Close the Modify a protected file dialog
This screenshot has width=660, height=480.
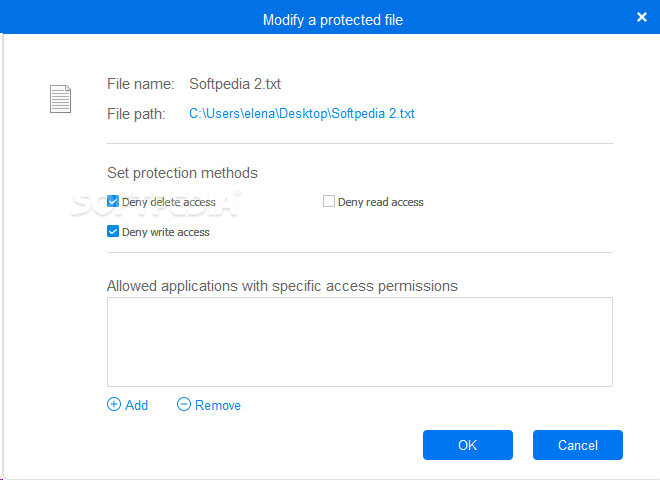pos(641,17)
